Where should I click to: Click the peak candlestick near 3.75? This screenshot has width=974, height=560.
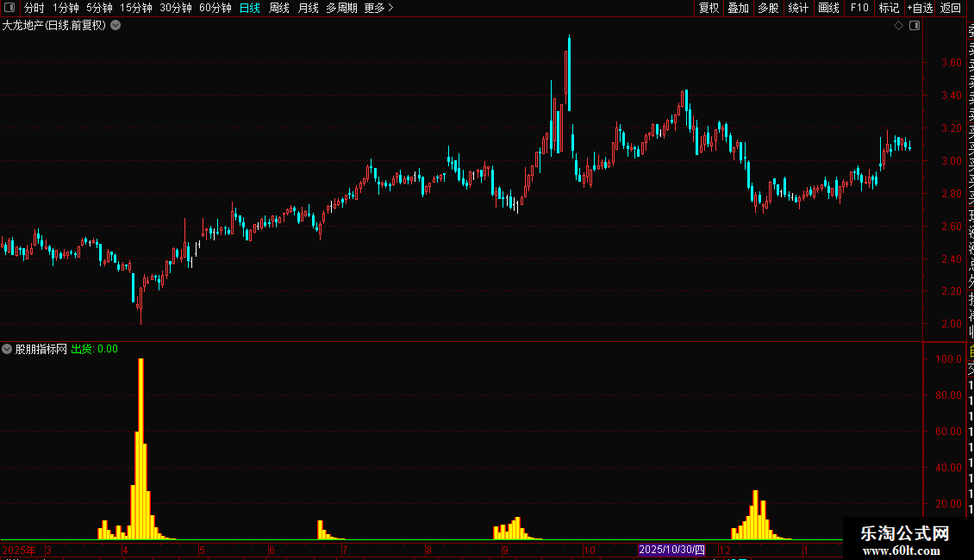569,73
